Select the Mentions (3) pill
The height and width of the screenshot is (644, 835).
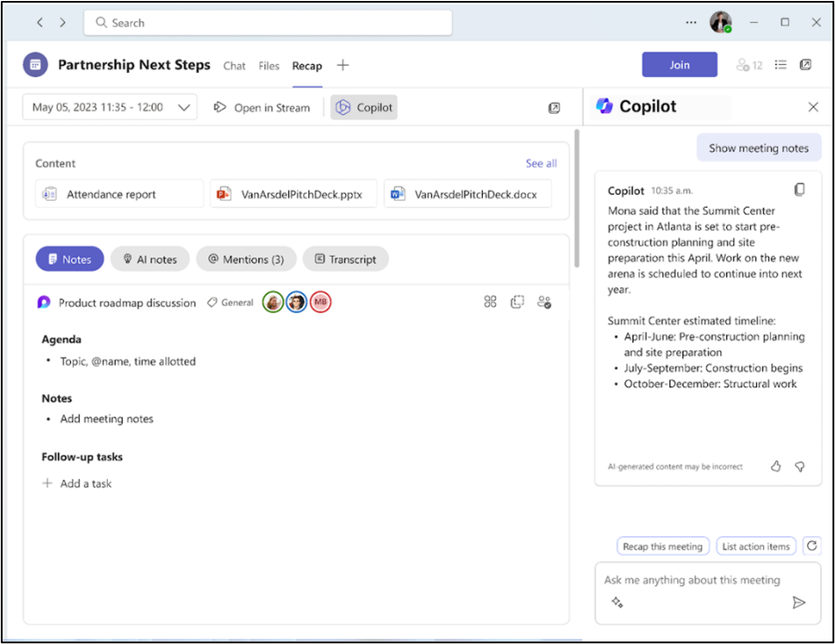tap(246, 259)
